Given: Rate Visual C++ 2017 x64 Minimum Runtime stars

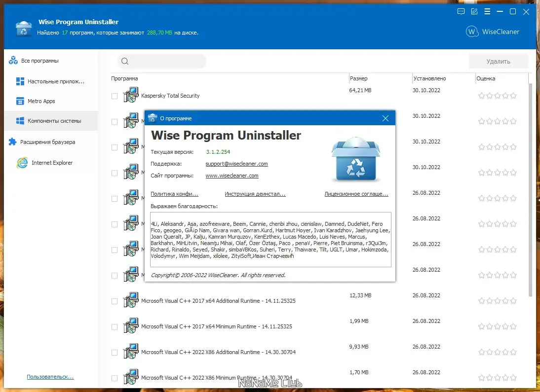Looking at the screenshot, I should [x=497, y=326].
